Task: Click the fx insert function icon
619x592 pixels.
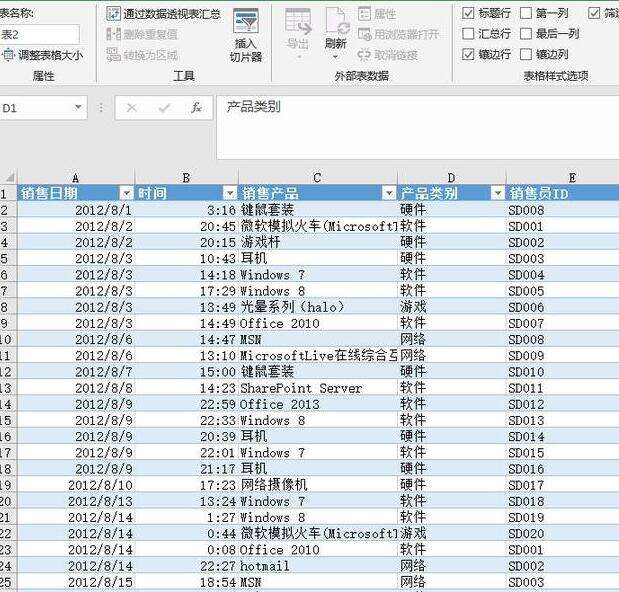Action: 196,107
